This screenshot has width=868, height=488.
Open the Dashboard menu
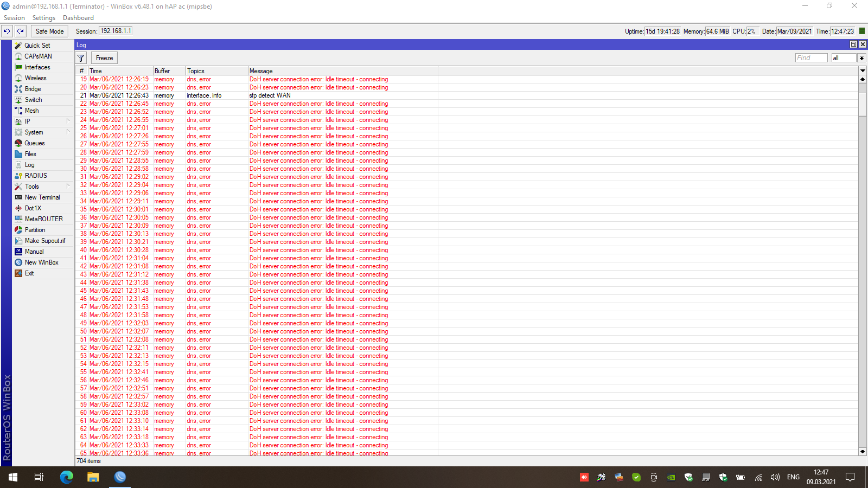[x=78, y=18]
